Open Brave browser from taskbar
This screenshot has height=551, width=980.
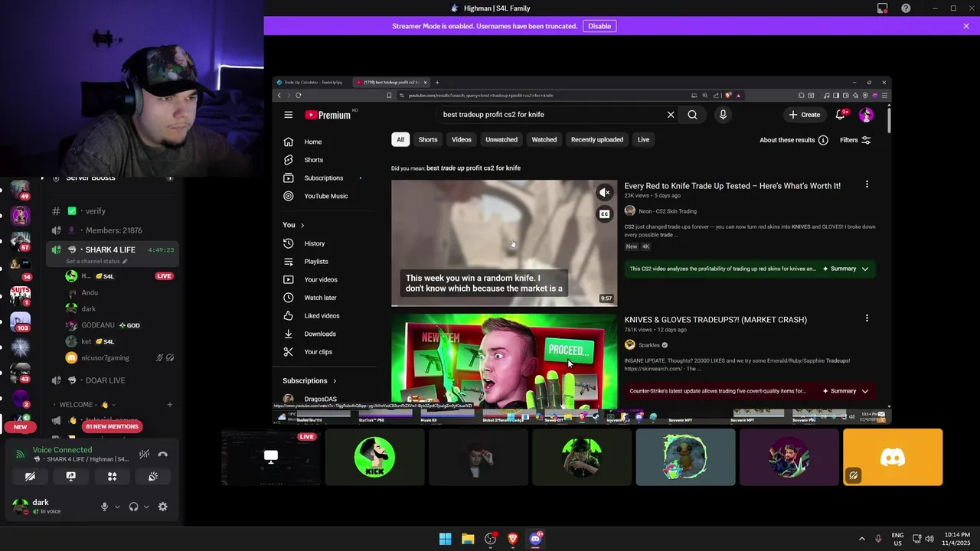(513, 539)
